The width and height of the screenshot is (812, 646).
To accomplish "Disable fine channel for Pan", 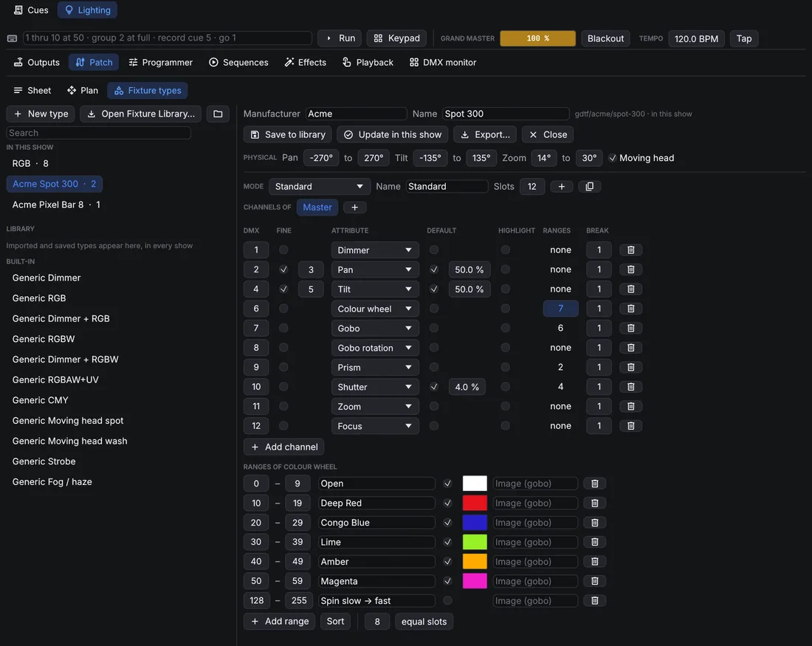I will click(x=283, y=269).
